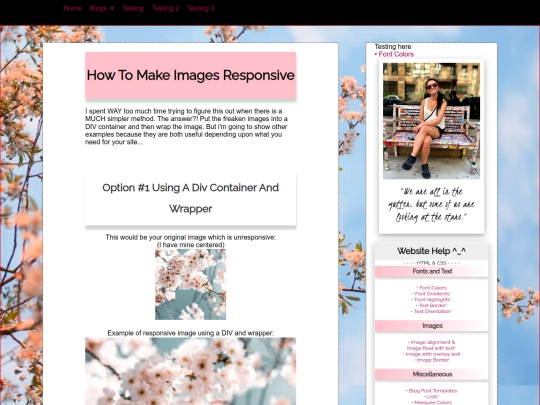
Task: Click caption 'Example of responsive image using a DIV'
Action: [x=190, y=333]
